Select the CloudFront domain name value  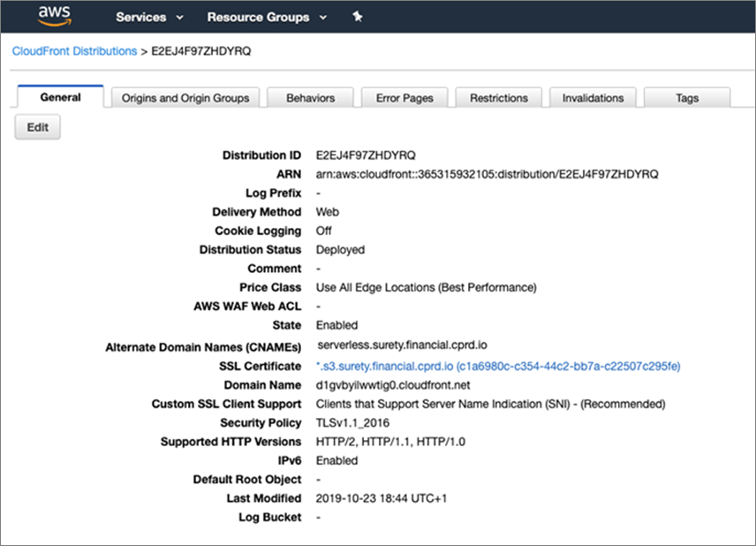391,385
